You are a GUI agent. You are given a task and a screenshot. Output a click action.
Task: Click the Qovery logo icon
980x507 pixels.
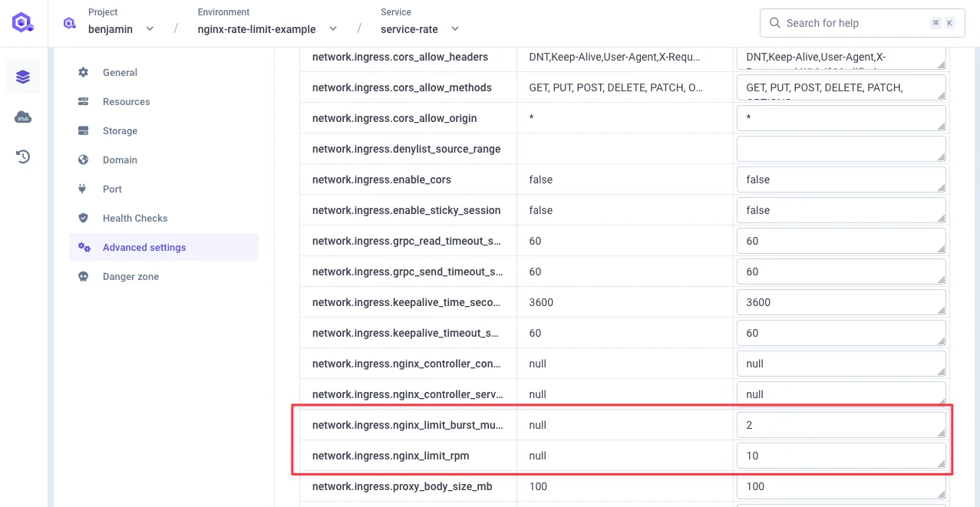point(23,23)
